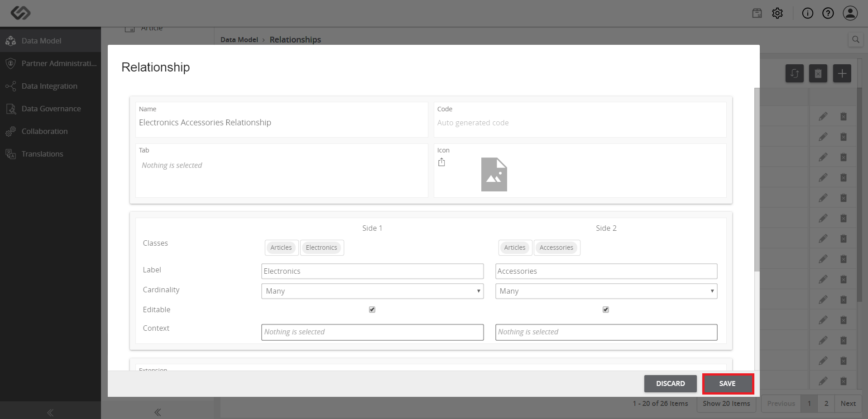The image size is (868, 419).
Task: Go to page 2
Action: click(x=826, y=404)
